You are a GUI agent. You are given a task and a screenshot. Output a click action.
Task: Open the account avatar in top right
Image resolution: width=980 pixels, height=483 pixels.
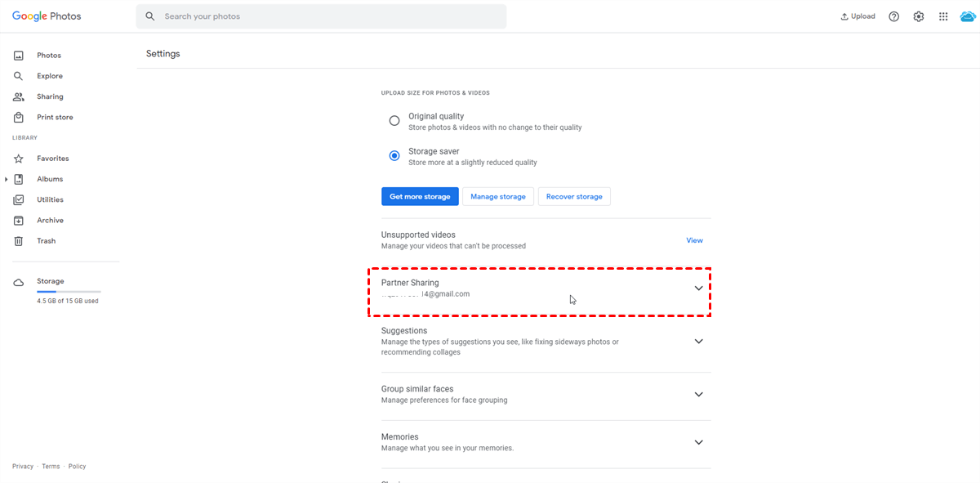(x=968, y=16)
